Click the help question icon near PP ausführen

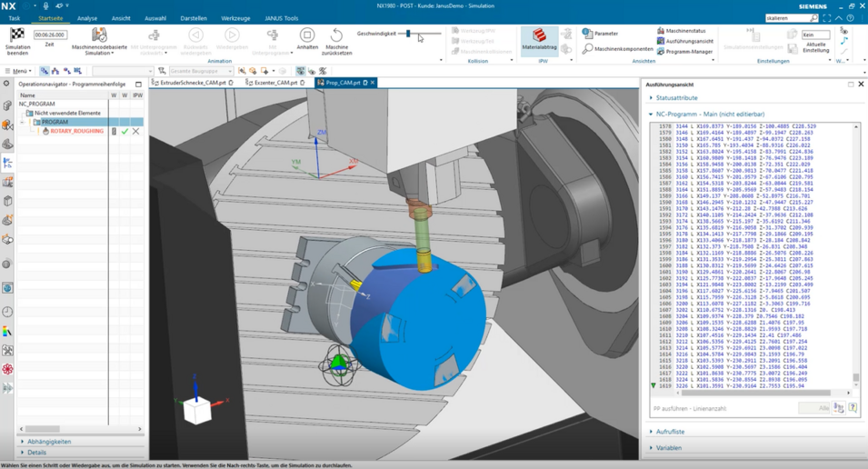853,408
